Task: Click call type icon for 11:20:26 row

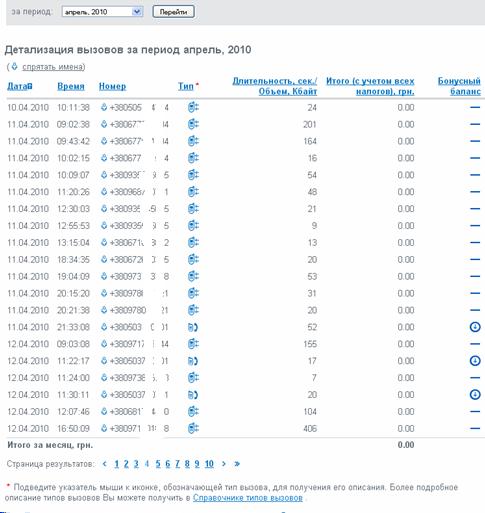Action: [193, 192]
